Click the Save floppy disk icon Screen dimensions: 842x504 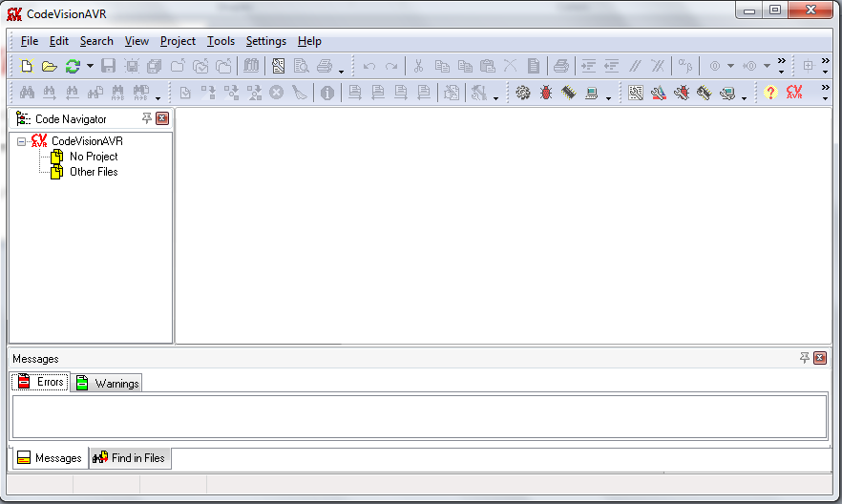[x=109, y=66]
